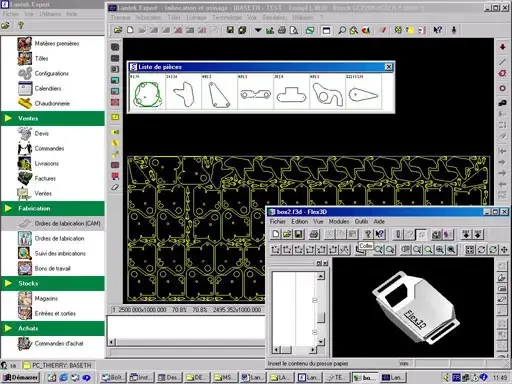Collapse the Ventes section header
The height and width of the screenshot is (384, 512).
pos(53,118)
